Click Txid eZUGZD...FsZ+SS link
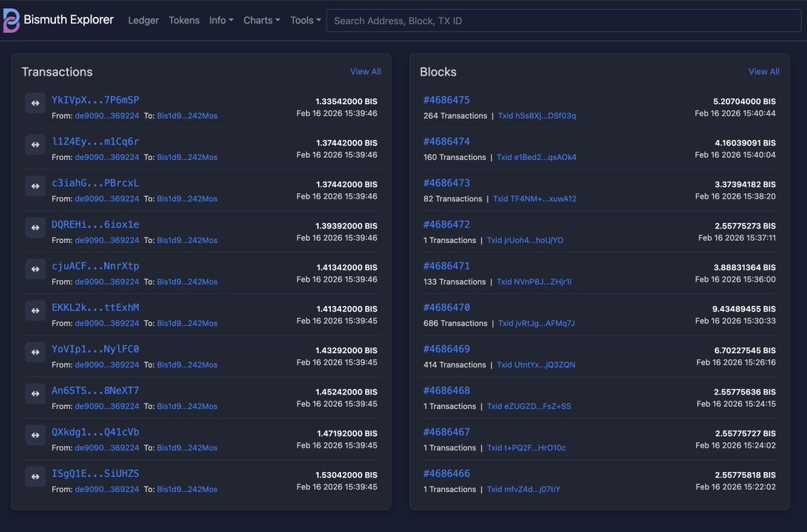The image size is (807, 532). (529, 407)
